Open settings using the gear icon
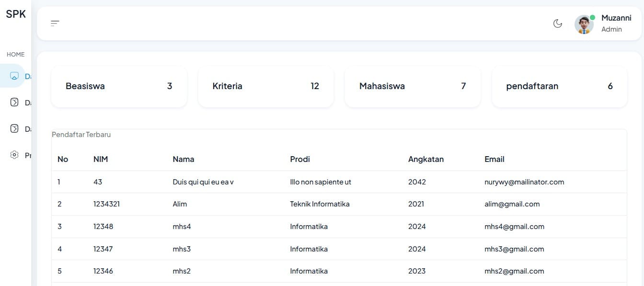The height and width of the screenshot is (286, 644). 14,155
